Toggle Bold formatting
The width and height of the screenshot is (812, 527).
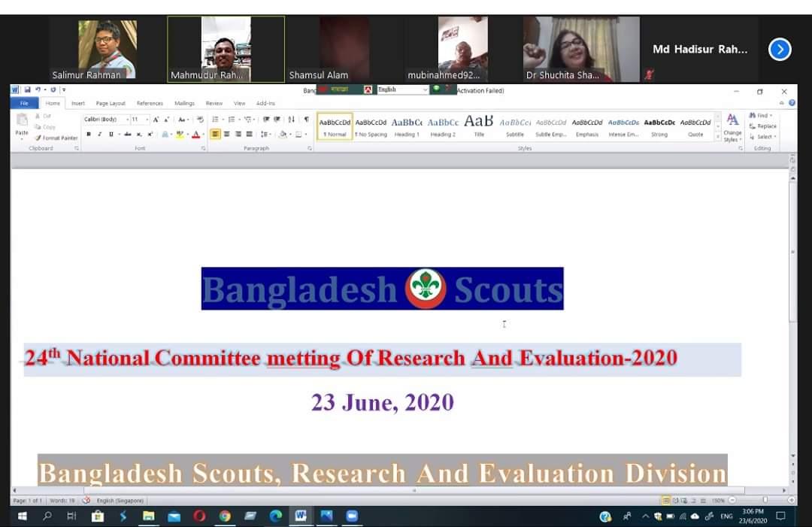[x=89, y=134]
